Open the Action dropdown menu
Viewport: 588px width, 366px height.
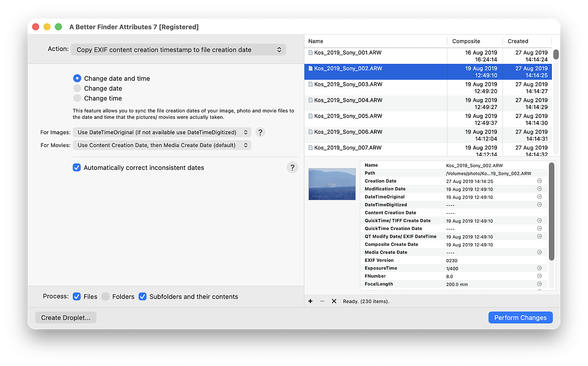(x=178, y=50)
